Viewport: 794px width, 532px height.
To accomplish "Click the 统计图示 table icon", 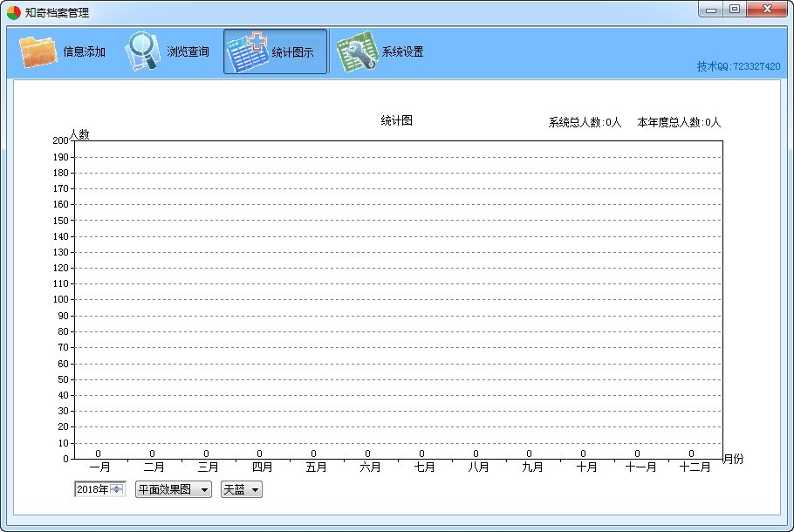I will (246, 51).
